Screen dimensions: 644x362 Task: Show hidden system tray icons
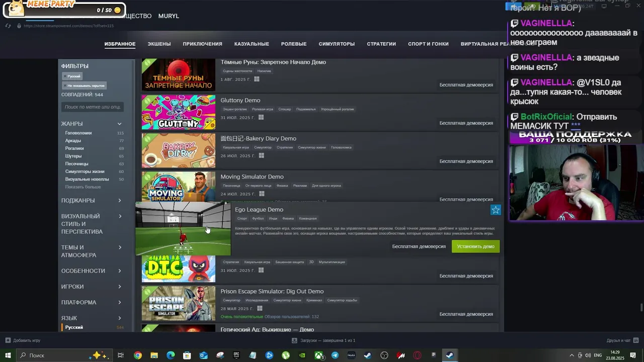coord(572,355)
